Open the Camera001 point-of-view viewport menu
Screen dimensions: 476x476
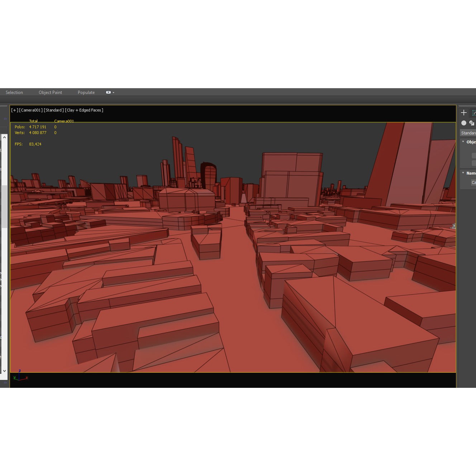30,110
